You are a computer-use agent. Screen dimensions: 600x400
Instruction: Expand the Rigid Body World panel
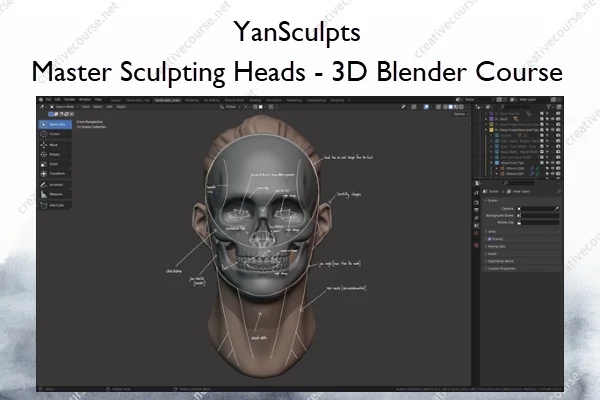click(x=522, y=261)
